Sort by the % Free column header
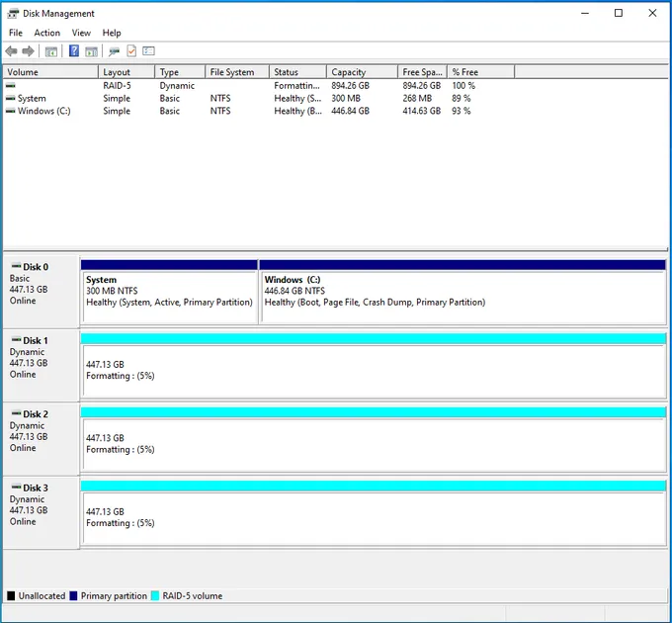Viewport: 672px width, 623px height. 481,72
